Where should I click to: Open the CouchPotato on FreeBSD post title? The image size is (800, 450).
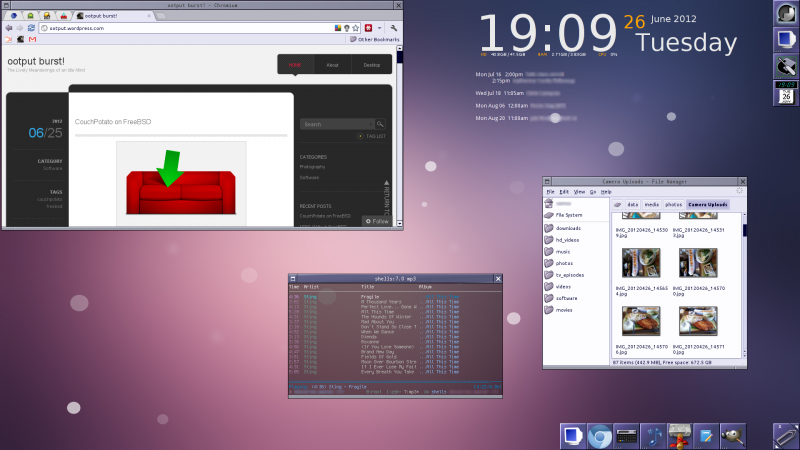tap(113, 121)
